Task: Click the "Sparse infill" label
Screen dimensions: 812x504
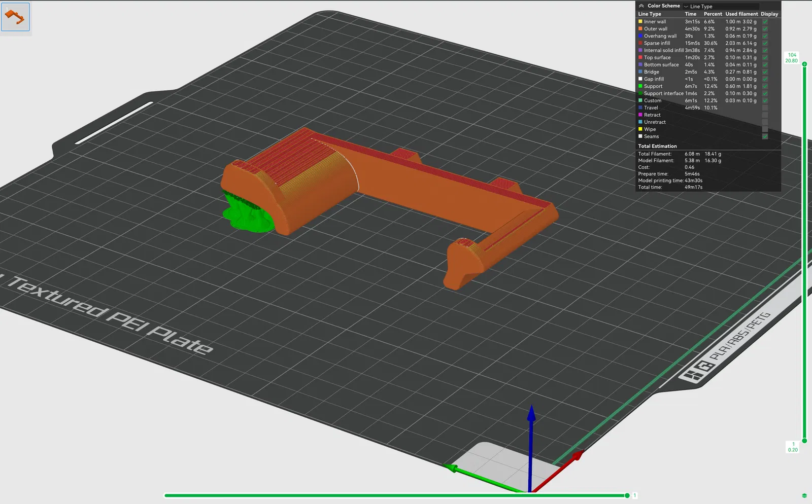Action: [x=657, y=43]
